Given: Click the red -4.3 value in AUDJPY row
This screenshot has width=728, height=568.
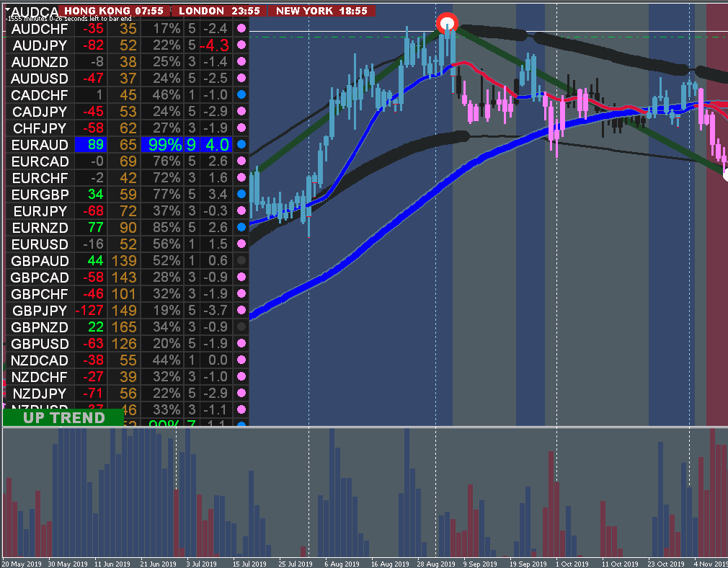Looking at the screenshot, I should click(x=214, y=45).
